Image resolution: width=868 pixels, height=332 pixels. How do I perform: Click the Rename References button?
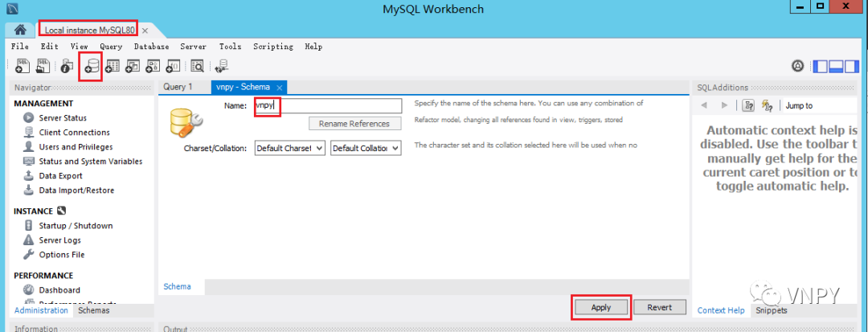[x=355, y=123]
